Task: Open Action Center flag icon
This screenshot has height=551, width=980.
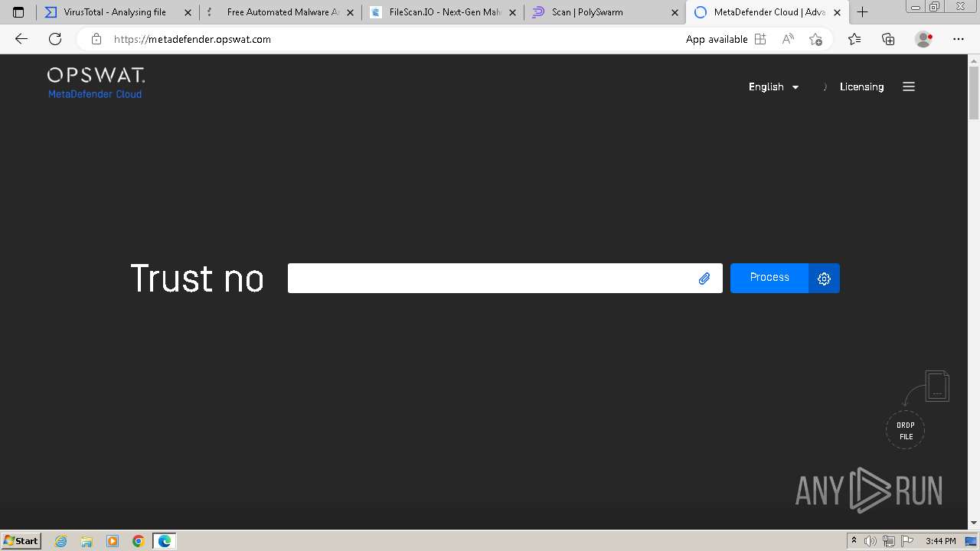Action: click(x=906, y=541)
